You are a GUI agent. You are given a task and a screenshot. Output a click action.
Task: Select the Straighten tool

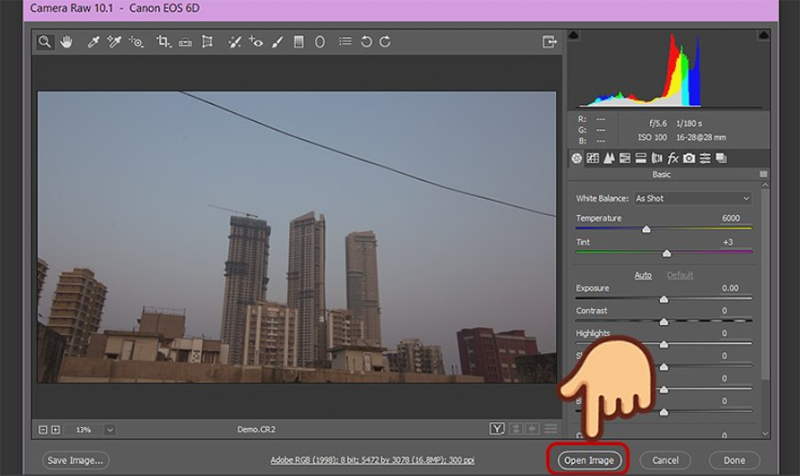click(185, 42)
